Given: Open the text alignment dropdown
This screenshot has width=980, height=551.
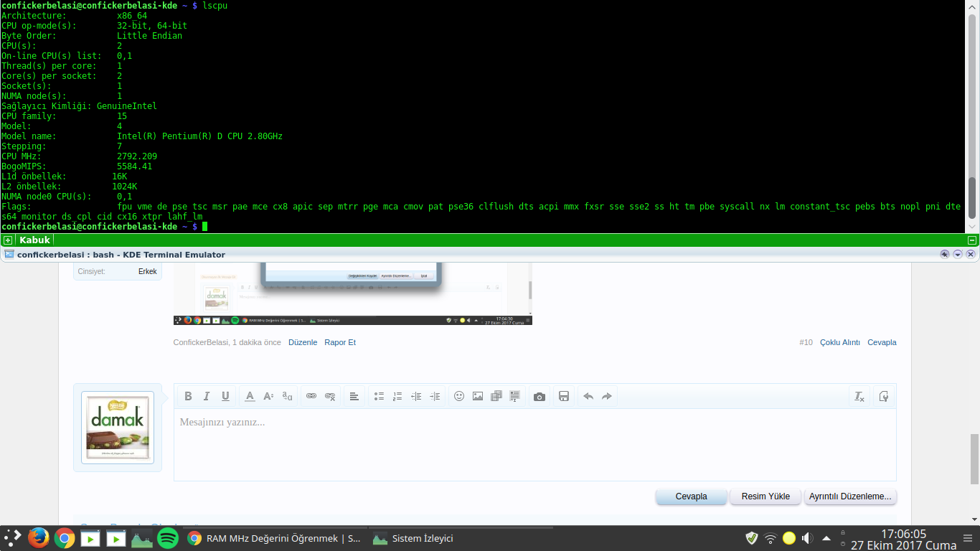Looking at the screenshot, I should [x=354, y=396].
